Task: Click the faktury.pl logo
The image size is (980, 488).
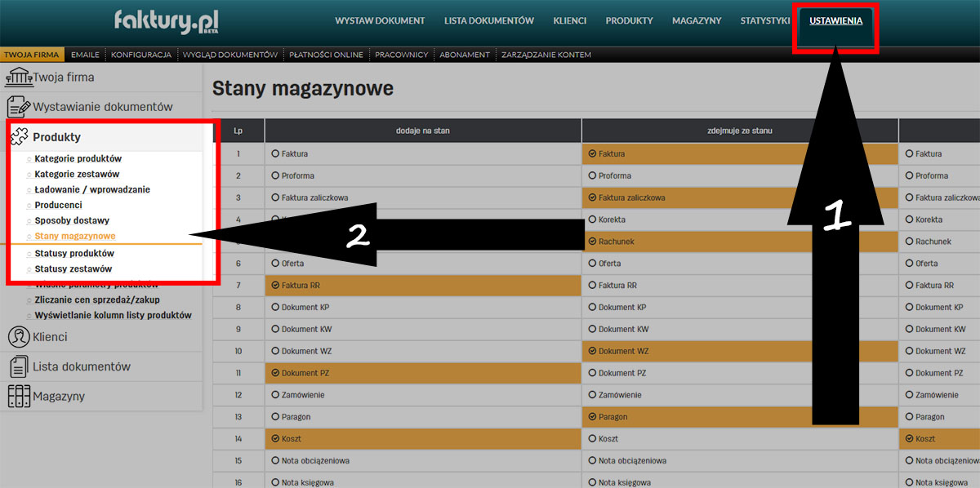Action: (x=166, y=20)
